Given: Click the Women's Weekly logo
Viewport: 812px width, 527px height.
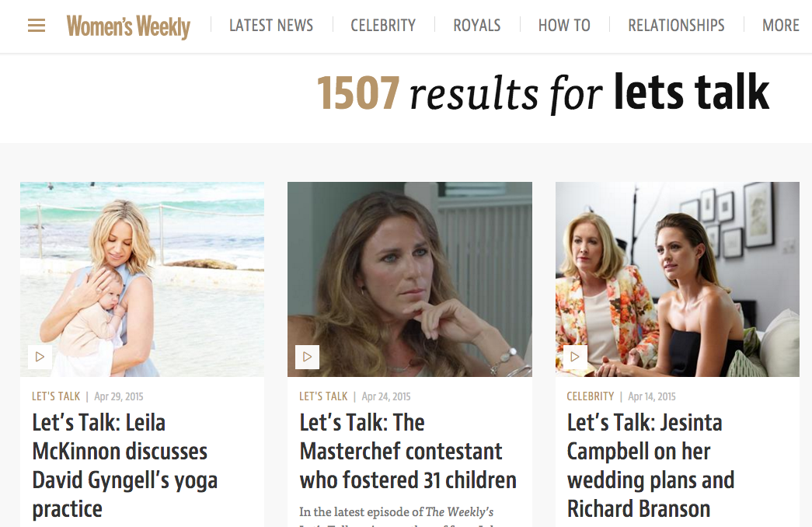Looking at the screenshot, I should 128,26.
